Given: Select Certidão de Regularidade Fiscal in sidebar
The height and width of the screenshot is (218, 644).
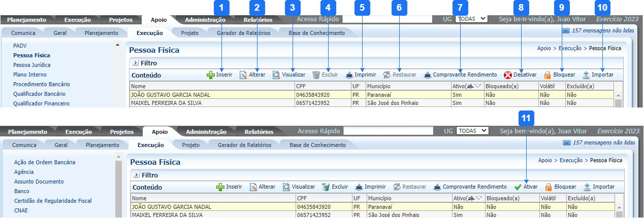Looking at the screenshot, I should [x=53, y=201].
